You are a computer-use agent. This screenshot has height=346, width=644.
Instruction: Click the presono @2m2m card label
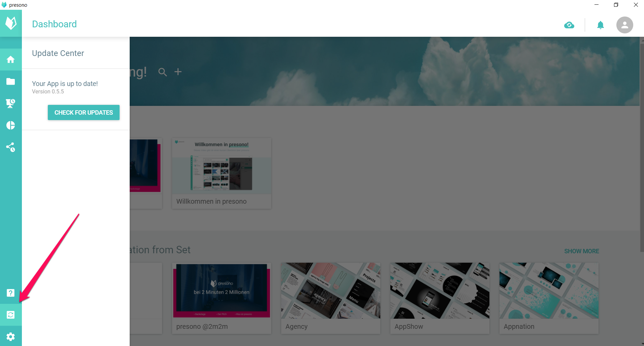[202, 326]
